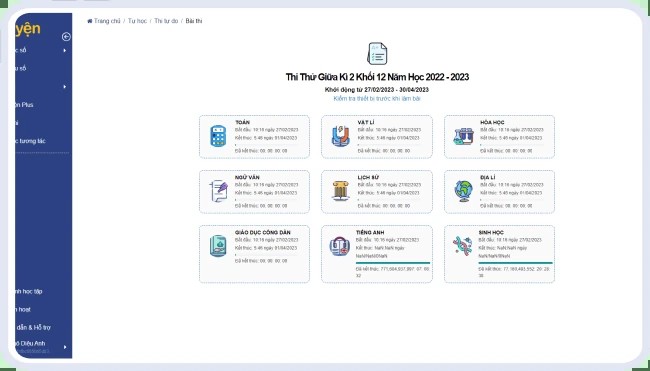The width and height of the screenshot is (650, 371).
Task: Open the Địa lí exam card title
Action: coord(488,177)
